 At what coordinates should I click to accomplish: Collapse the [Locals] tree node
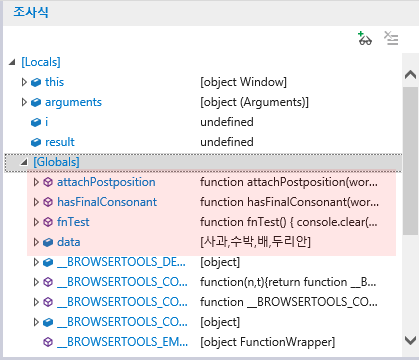12,62
